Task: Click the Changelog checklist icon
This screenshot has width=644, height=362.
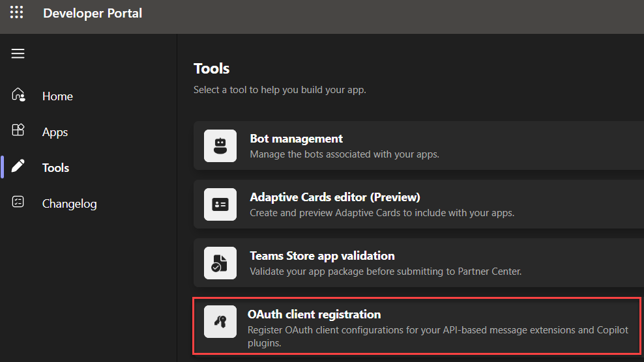Action: point(18,202)
